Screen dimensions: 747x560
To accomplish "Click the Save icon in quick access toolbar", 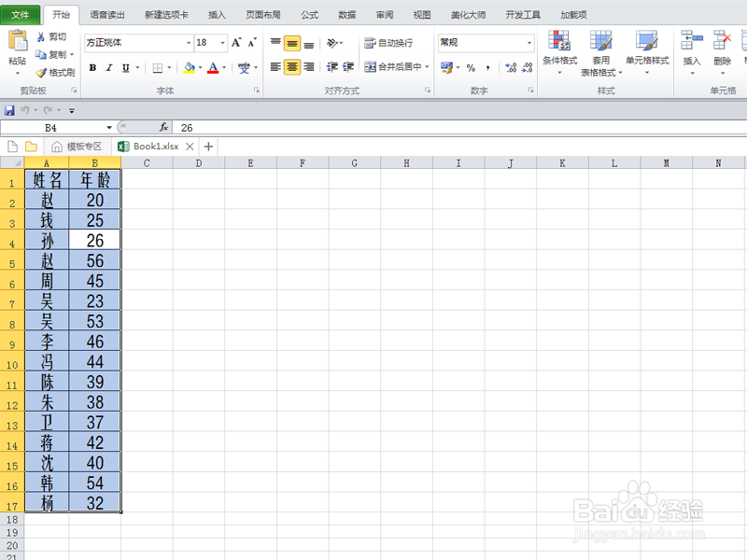I will pos(9,110).
